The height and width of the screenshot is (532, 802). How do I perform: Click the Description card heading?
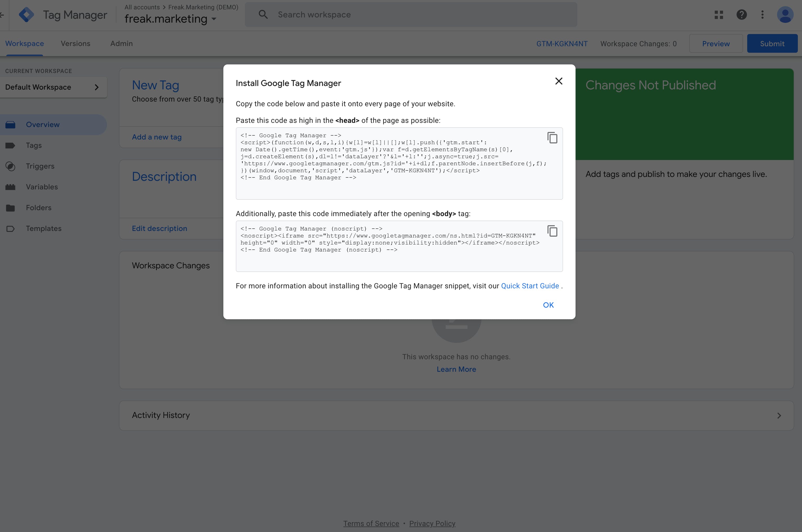click(x=164, y=177)
